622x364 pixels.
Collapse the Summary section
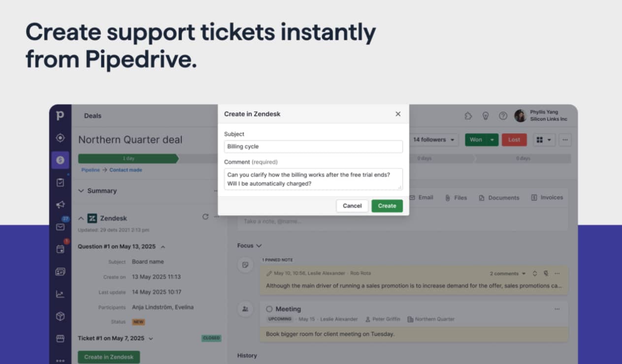click(x=81, y=191)
